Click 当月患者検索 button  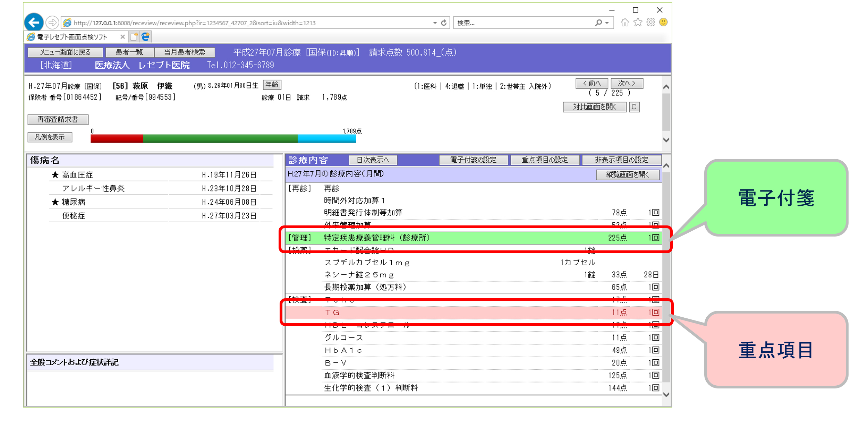click(185, 52)
